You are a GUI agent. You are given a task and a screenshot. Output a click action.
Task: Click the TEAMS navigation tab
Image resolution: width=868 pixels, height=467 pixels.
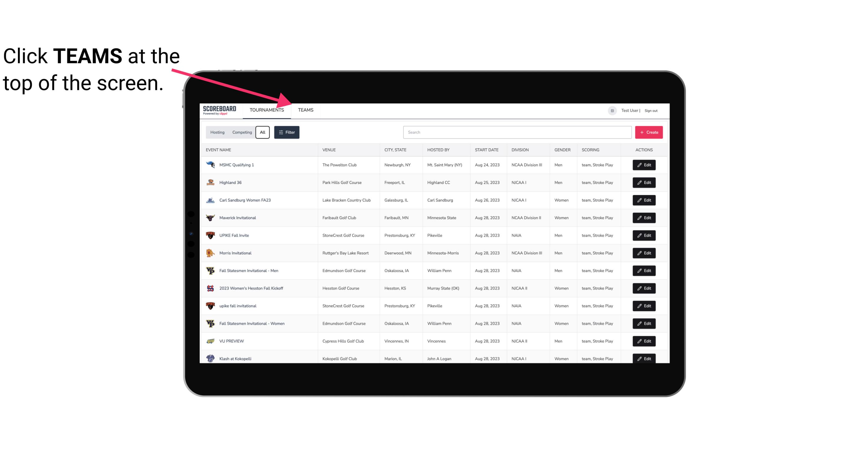tap(305, 110)
